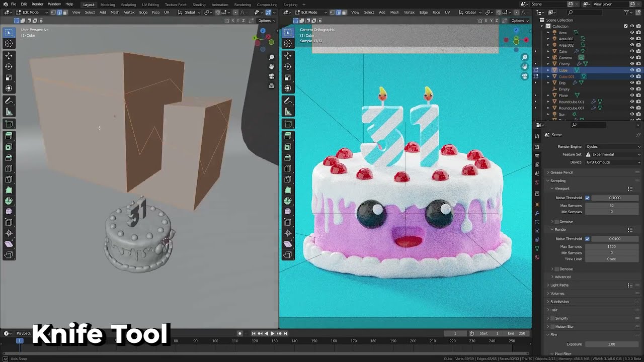Select the Shrink/Fatten tool in left viewport
Image resolution: width=644 pixels, height=362 pixels.
(x=9, y=233)
